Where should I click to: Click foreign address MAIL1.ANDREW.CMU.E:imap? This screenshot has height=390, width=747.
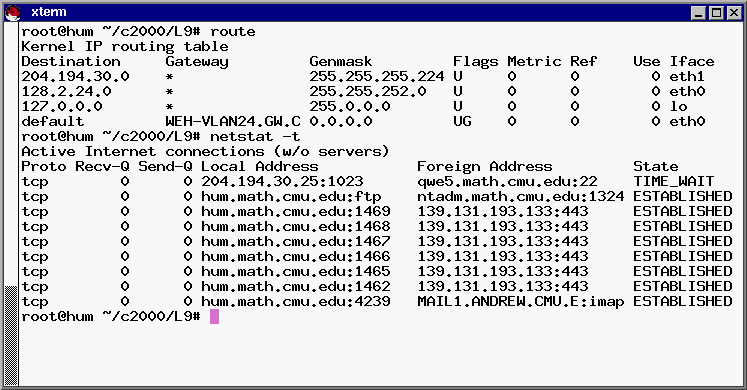(520, 301)
